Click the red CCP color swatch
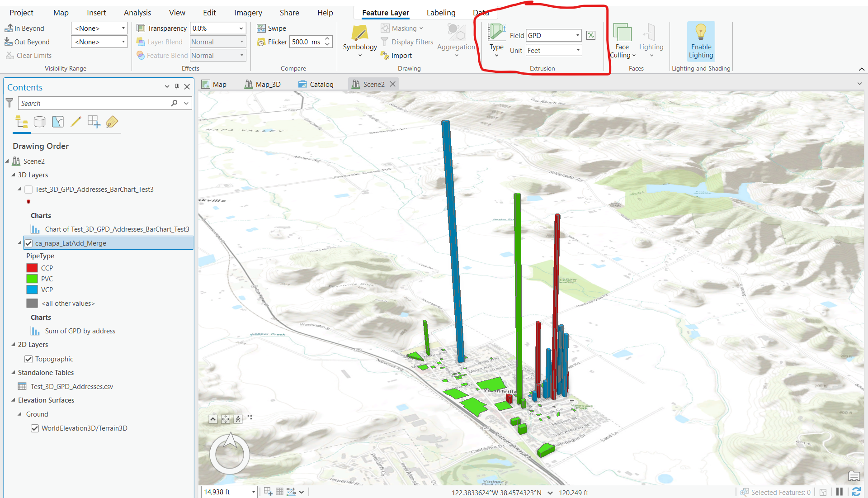The image size is (868, 498). tap(32, 268)
